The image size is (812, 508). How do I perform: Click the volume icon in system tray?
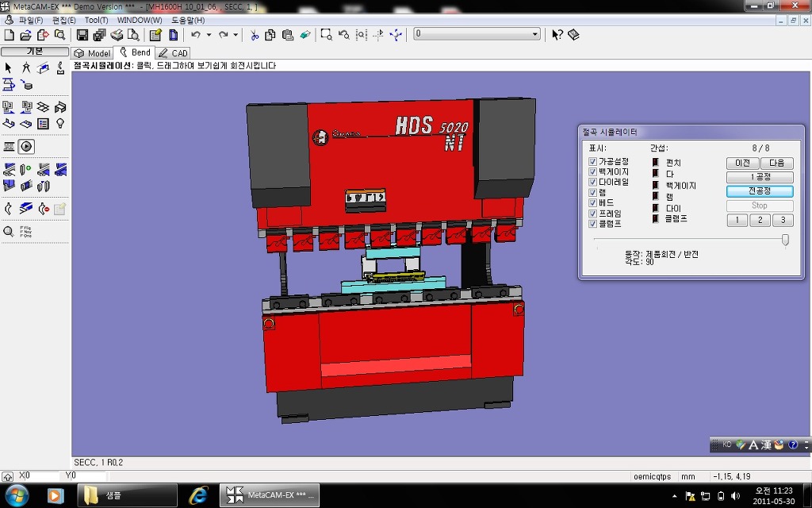tap(735, 496)
